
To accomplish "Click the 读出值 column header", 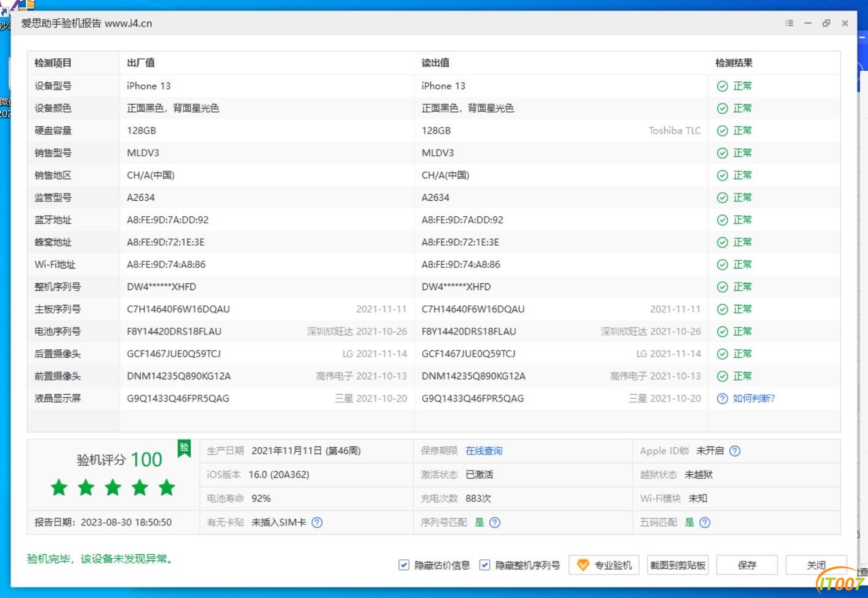I will tap(435, 63).
